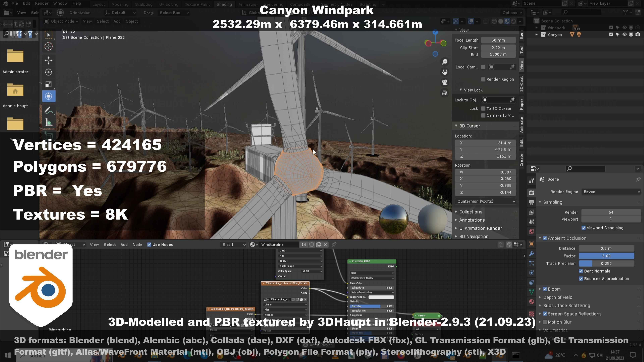644x362 pixels.
Task: Open the Drag Select Box dropdown
Action: [174, 13]
